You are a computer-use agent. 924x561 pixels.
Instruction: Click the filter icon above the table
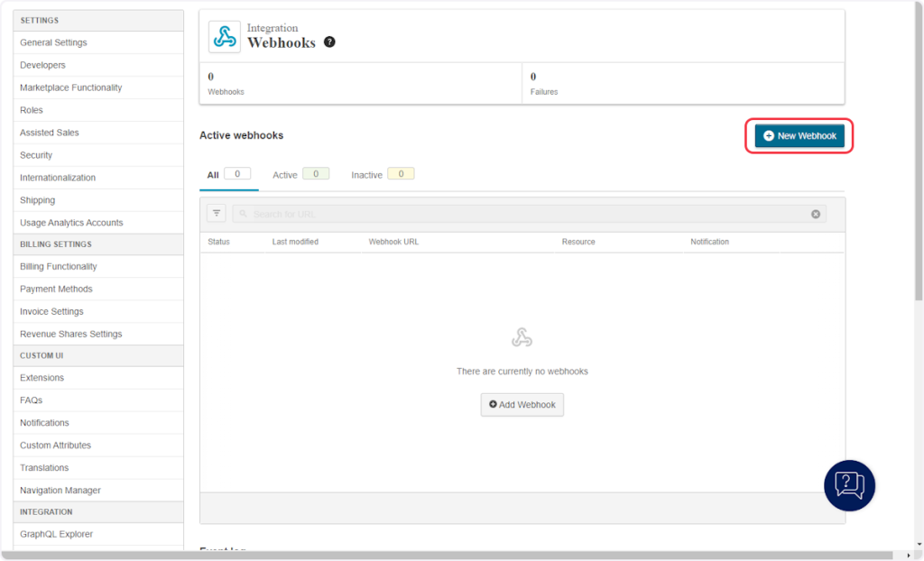217,214
